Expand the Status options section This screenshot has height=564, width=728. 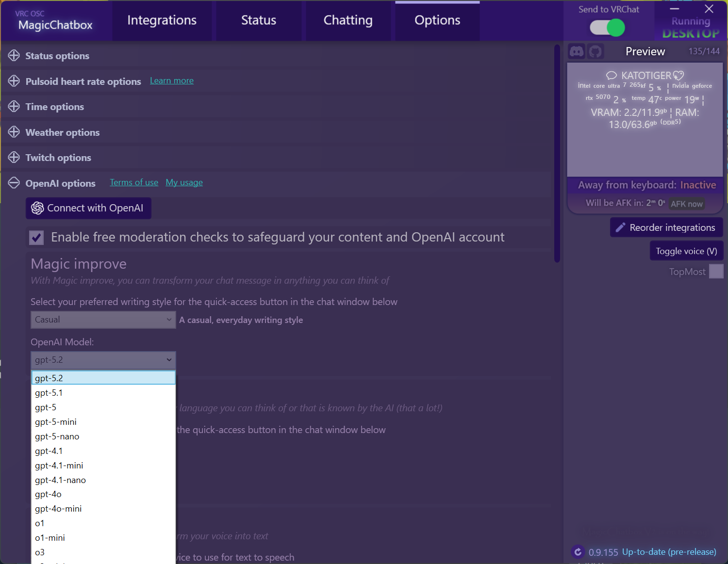tap(14, 56)
